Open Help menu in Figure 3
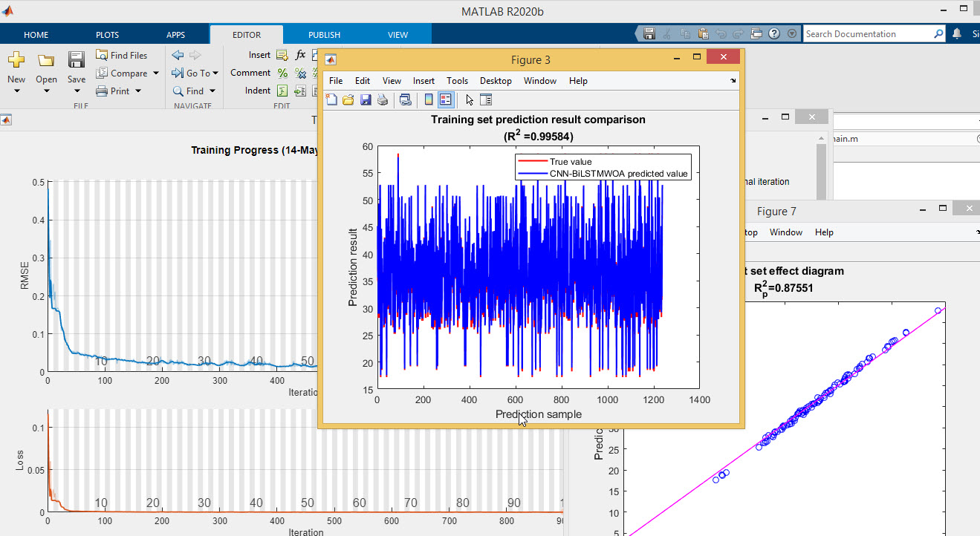 pyautogui.click(x=578, y=81)
